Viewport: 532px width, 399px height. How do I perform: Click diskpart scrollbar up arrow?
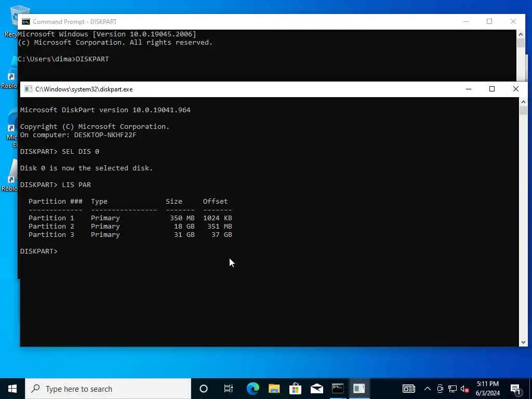pyautogui.click(x=523, y=101)
